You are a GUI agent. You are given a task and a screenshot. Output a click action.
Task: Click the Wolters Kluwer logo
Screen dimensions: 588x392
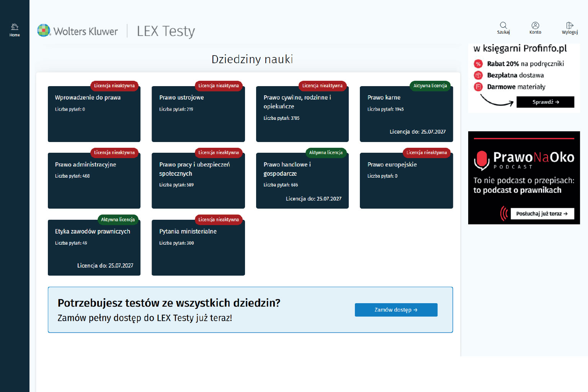pyautogui.click(x=78, y=31)
